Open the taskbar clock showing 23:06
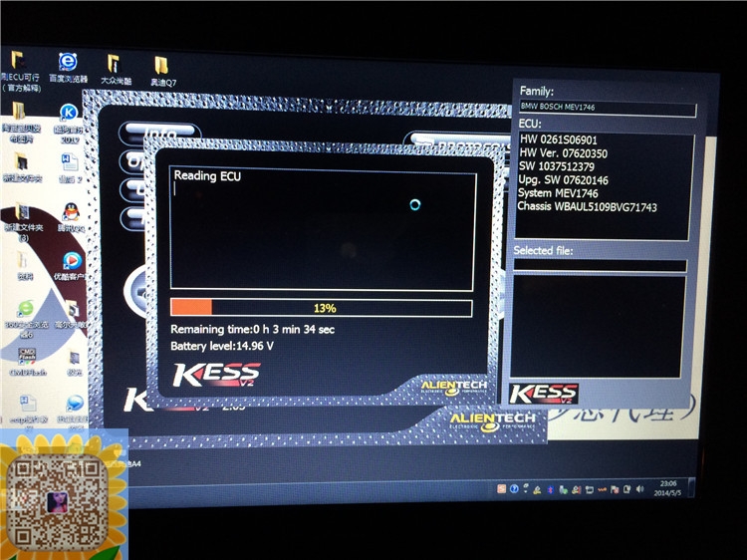 (x=667, y=488)
